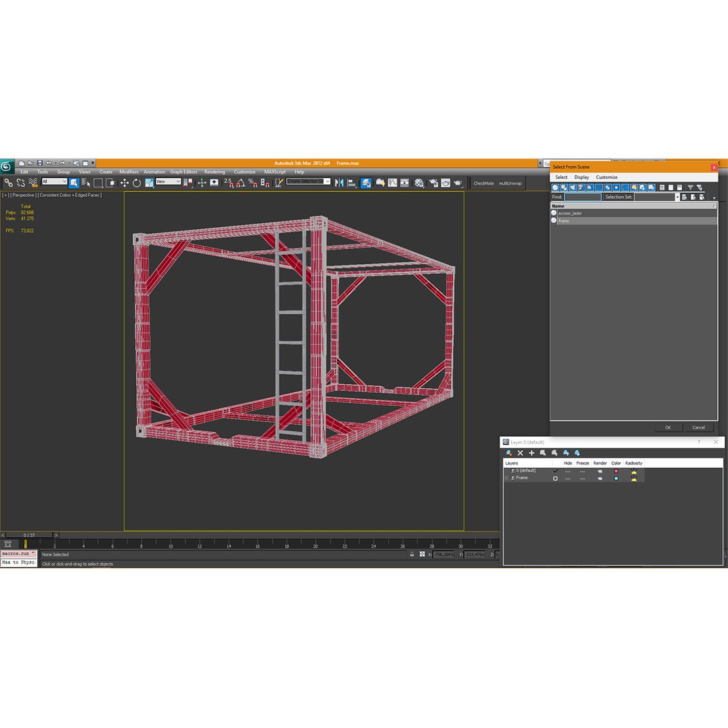The image size is (728, 728).
Task: Open the Rendering menu
Action: (x=214, y=172)
